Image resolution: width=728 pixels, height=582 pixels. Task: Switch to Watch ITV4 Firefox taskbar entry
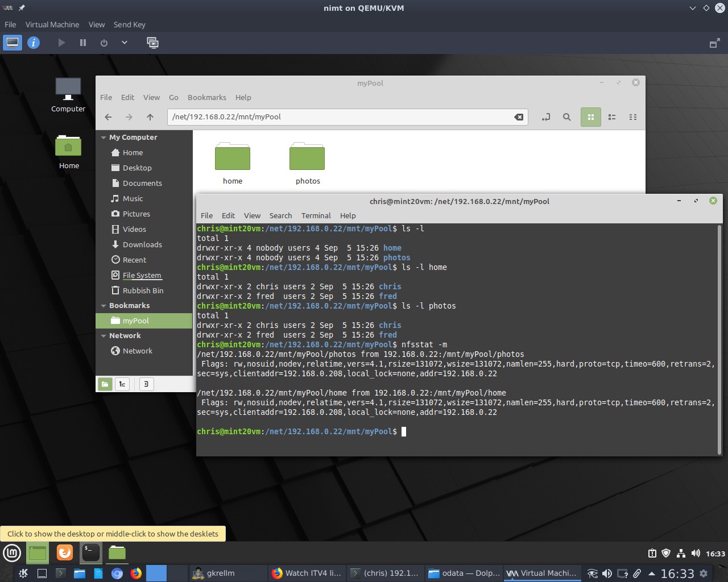(306, 573)
